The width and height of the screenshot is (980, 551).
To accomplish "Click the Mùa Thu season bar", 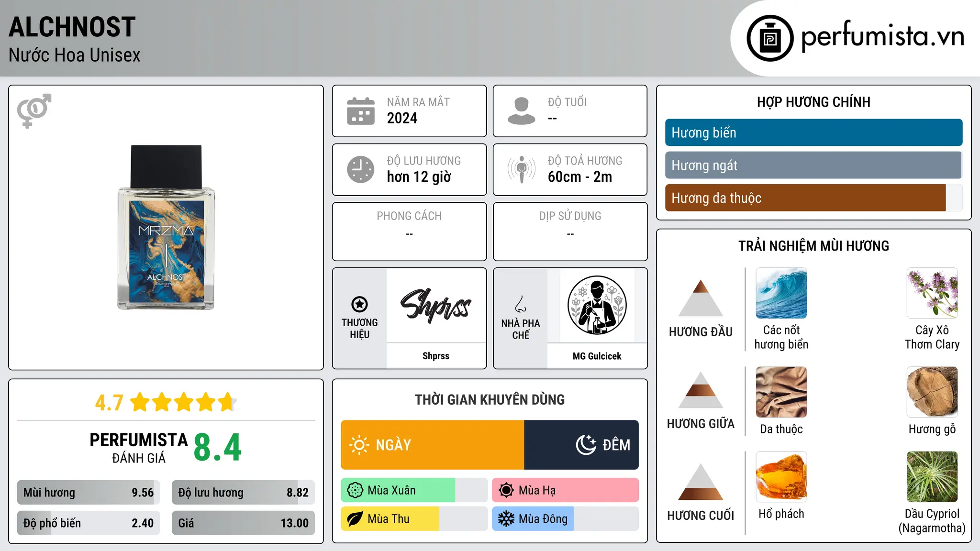I will click(x=414, y=519).
